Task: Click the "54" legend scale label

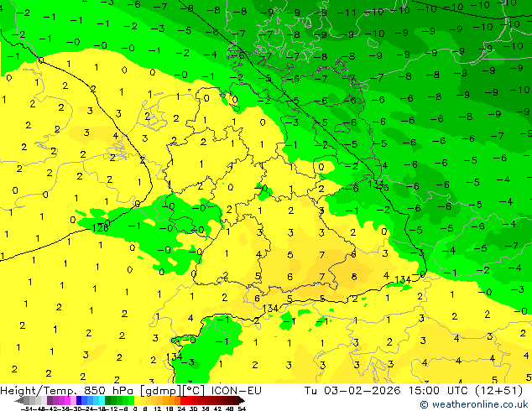Action: 242,408
